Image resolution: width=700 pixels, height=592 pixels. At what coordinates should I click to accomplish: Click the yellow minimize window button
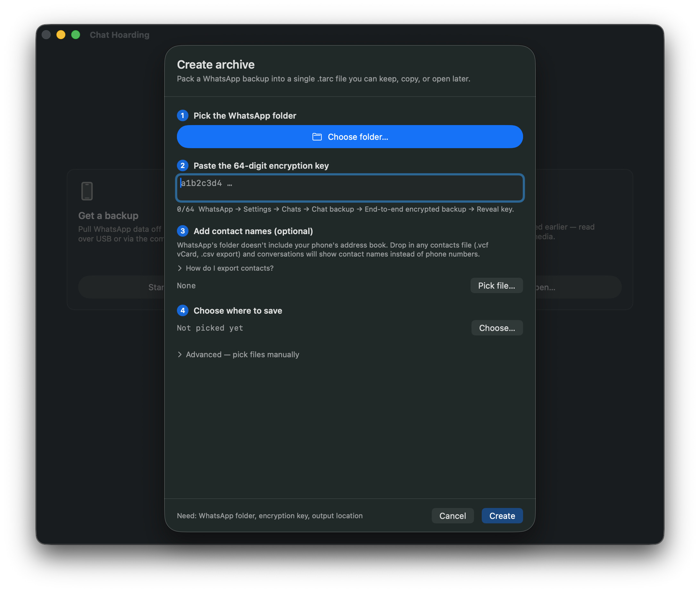click(61, 35)
